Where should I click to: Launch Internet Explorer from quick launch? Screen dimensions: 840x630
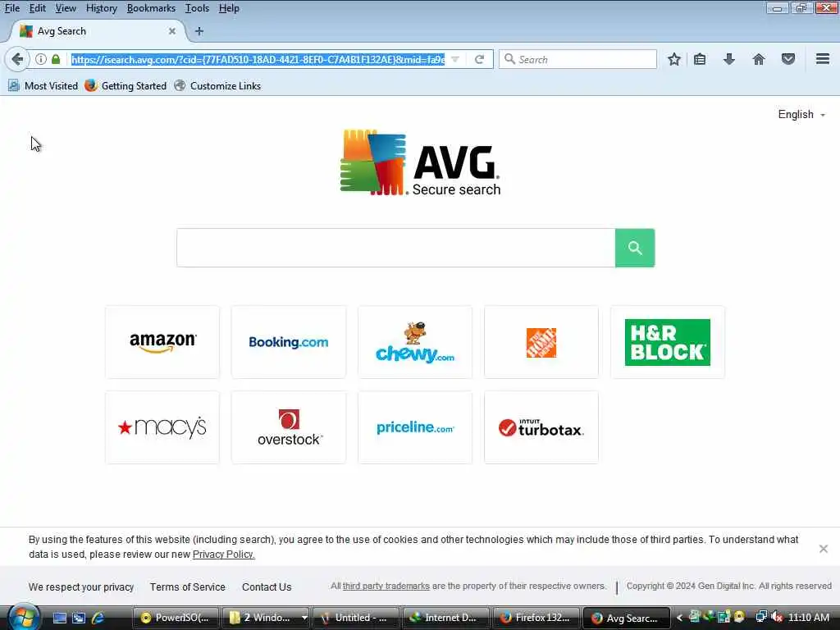98,618
